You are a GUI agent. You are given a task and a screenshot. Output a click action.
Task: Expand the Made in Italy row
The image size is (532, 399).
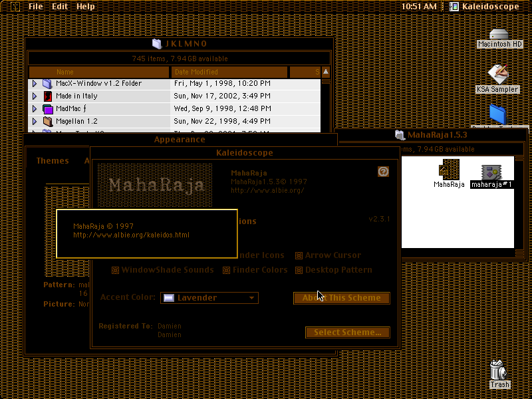point(35,96)
